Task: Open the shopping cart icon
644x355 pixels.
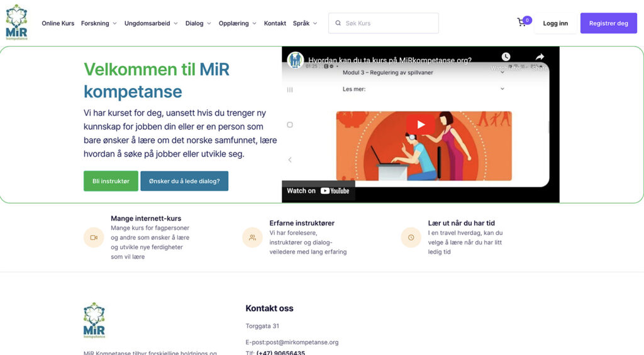Action: tap(521, 23)
